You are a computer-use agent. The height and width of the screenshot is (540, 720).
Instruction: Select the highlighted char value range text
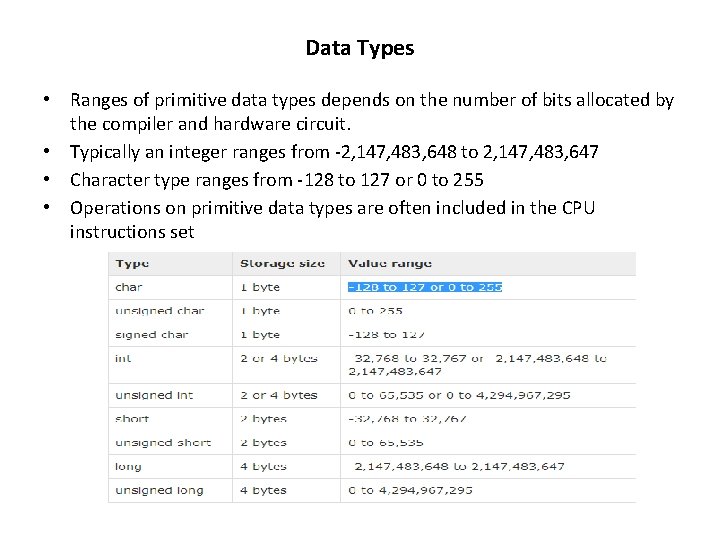pos(425,287)
